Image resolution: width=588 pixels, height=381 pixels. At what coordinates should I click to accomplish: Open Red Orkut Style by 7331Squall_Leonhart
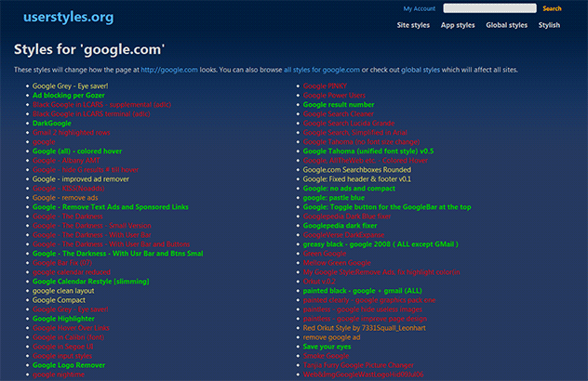click(x=365, y=328)
